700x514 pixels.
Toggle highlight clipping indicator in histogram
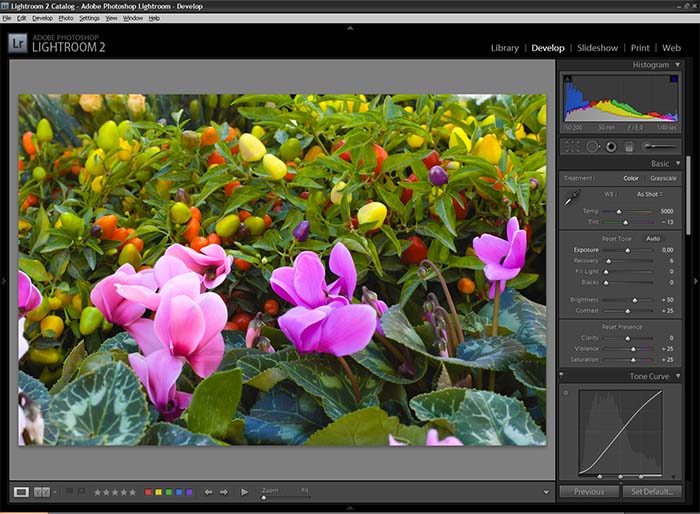click(x=674, y=79)
